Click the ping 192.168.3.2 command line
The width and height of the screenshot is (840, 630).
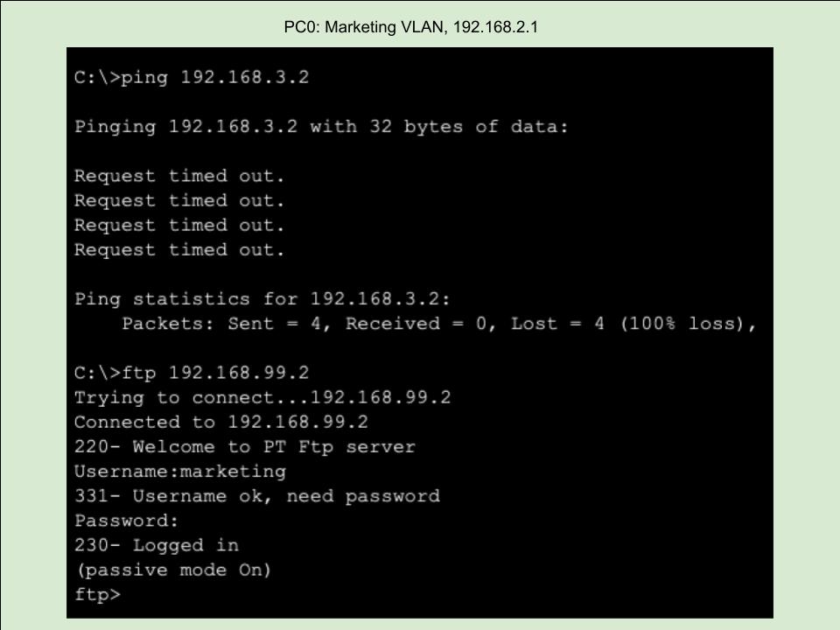[192, 78]
